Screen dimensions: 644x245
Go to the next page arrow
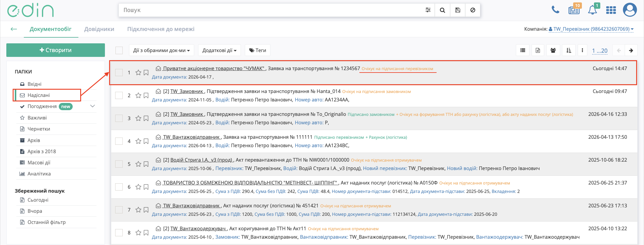pyautogui.click(x=631, y=50)
